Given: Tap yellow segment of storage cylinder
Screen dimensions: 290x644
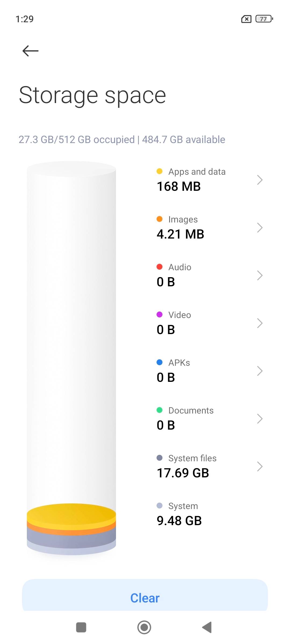Looking at the screenshot, I should coord(71,515).
